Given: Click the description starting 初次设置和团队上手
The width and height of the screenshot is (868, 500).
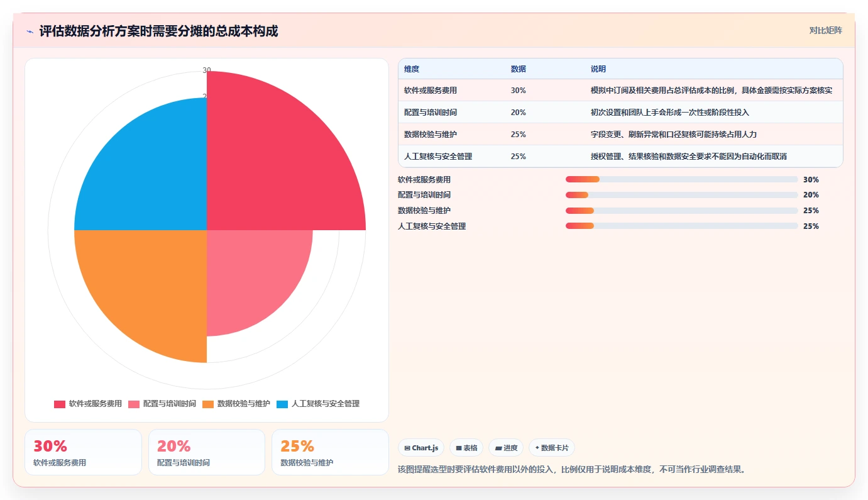Looking at the screenshot, I should click(670, 113).
